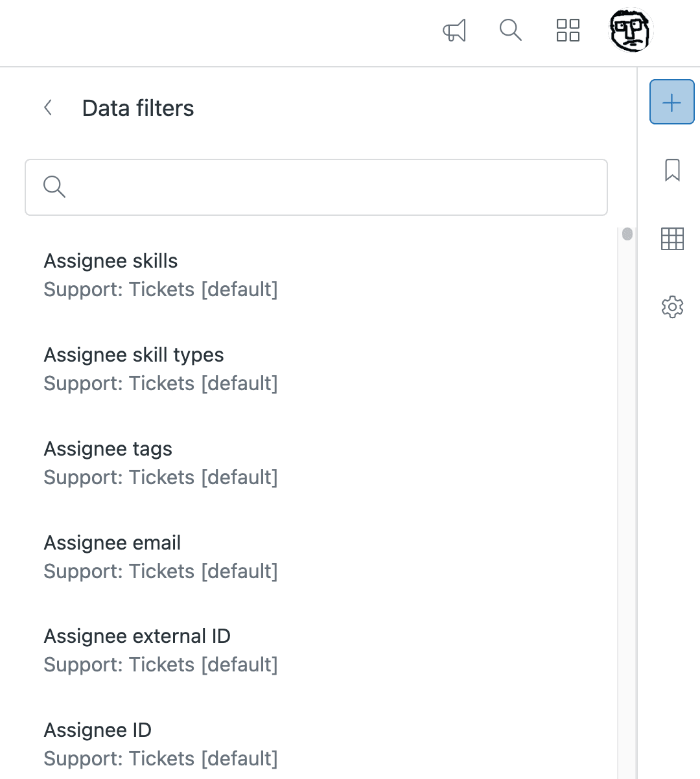Open your profile avatar picture

coord(631,30)
